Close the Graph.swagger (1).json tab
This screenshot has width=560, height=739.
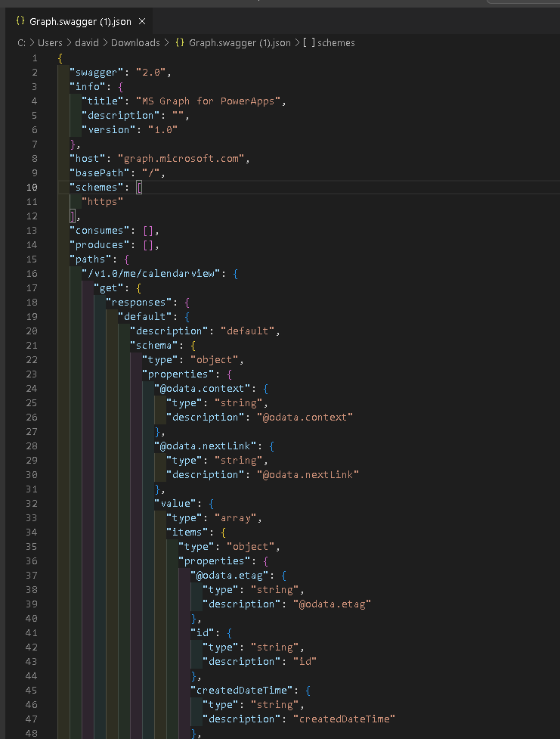click(x=142, y=22)
